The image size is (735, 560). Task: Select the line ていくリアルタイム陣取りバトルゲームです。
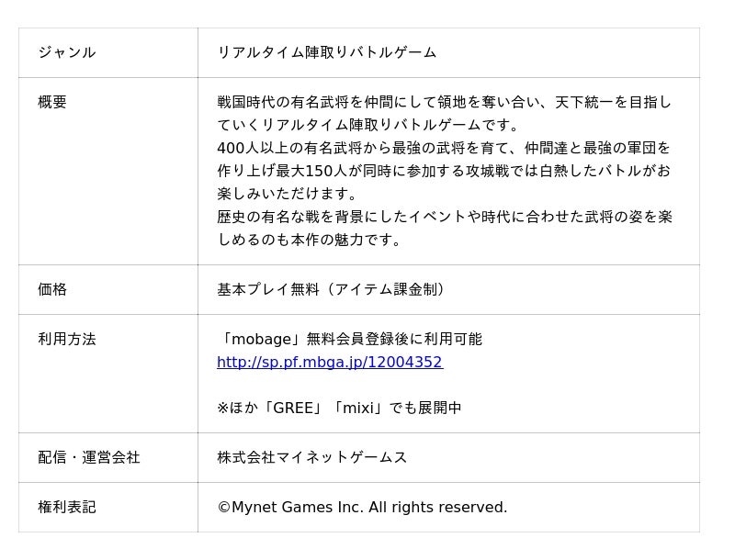point(368,125)
